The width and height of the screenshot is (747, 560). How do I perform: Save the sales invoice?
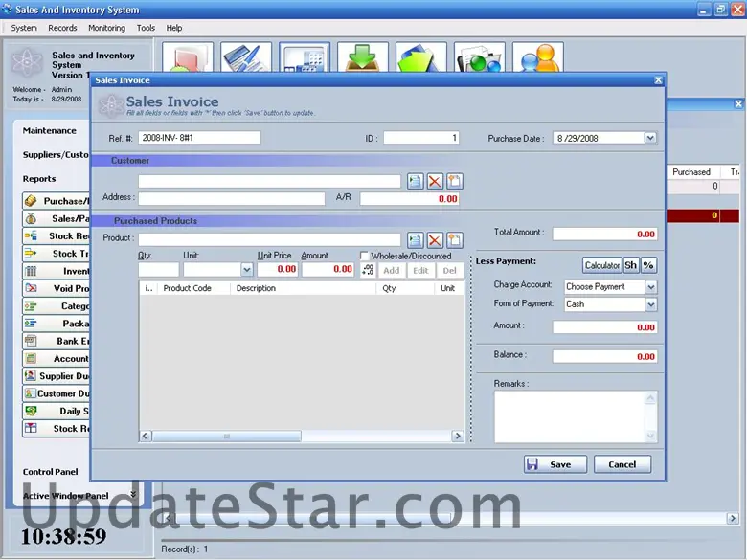(555, 464)
